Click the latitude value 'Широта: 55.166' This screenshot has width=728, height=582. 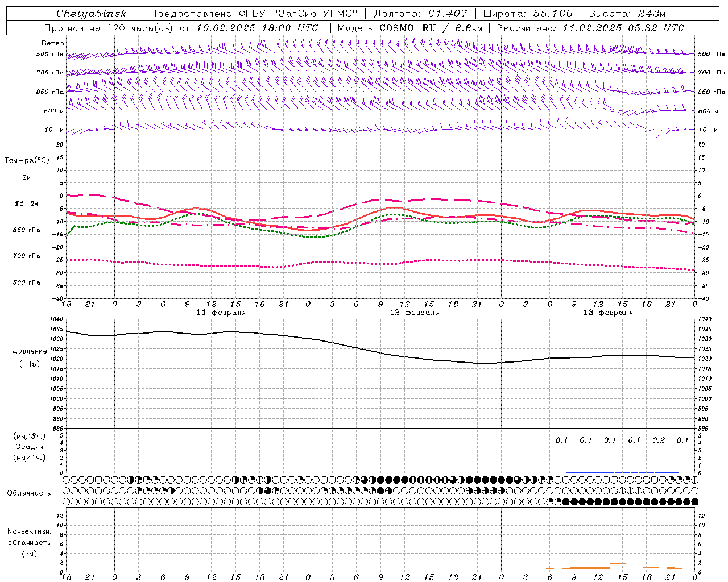[527, 14]
